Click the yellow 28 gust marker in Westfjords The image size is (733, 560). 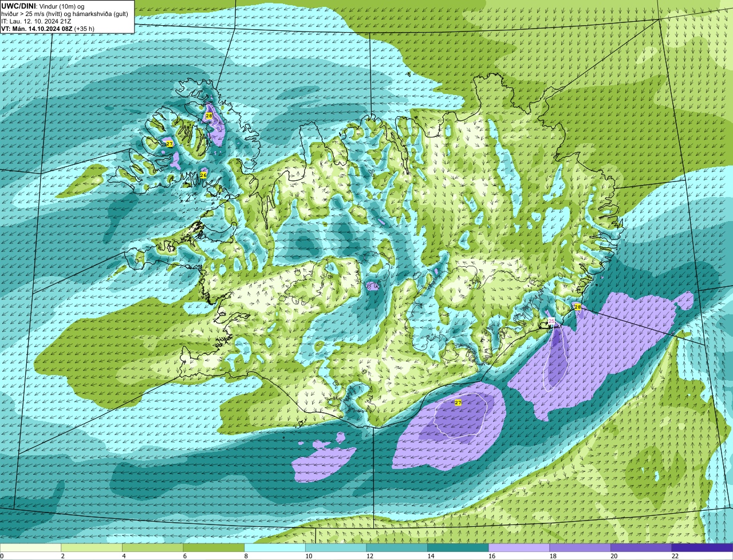(209, 116)
